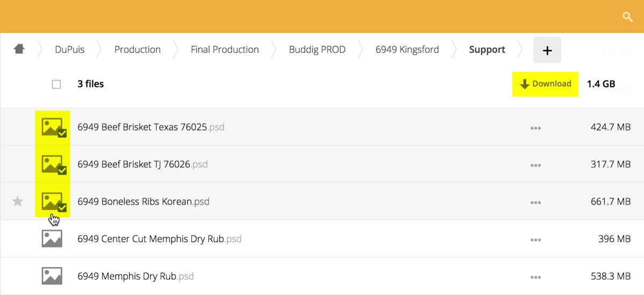Toggle the select-all checkbox next to 3 files
Screen dimensions: 644x295
(56, 84)
